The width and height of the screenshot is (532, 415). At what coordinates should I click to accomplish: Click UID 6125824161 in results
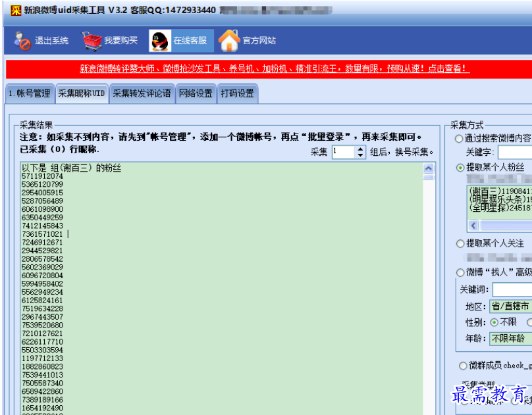[42, 301]
